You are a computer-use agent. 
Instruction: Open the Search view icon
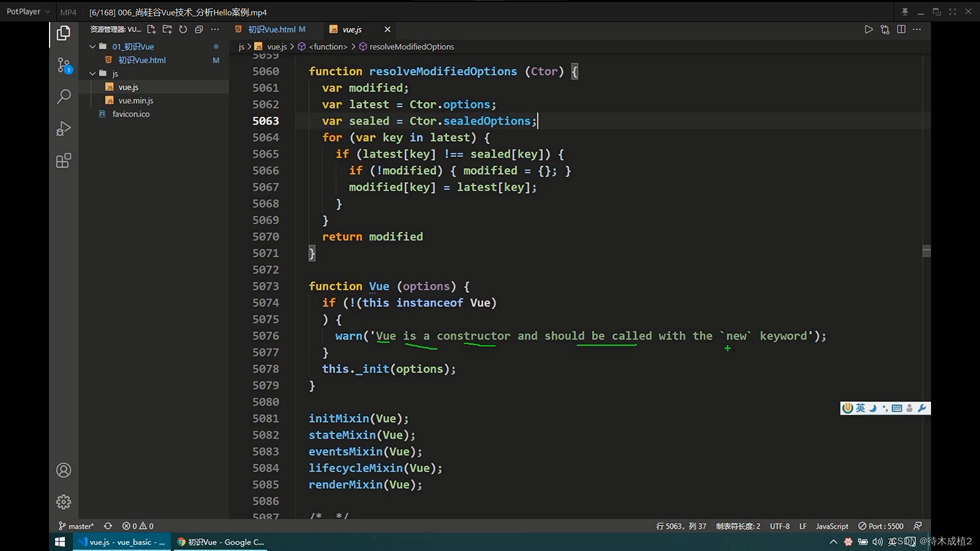[x=63, y=96]
